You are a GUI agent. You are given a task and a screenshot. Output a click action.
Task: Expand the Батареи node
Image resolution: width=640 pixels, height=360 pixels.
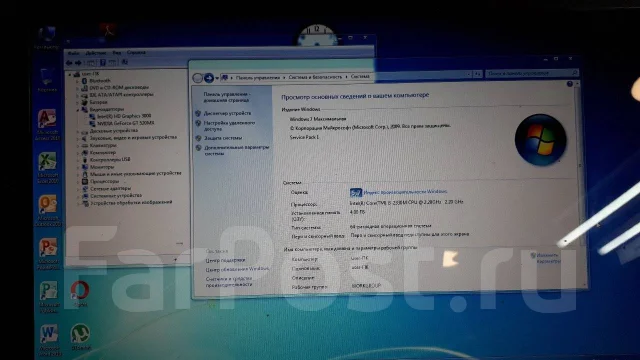point(78,102)
